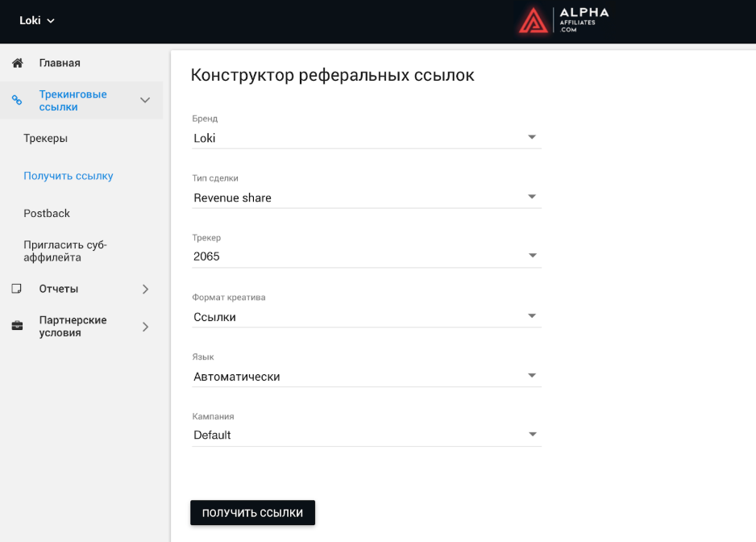Click the home icon beside Главная
Image resolution: width=756 pixels, height=542 pixels.
coord(18,63)
